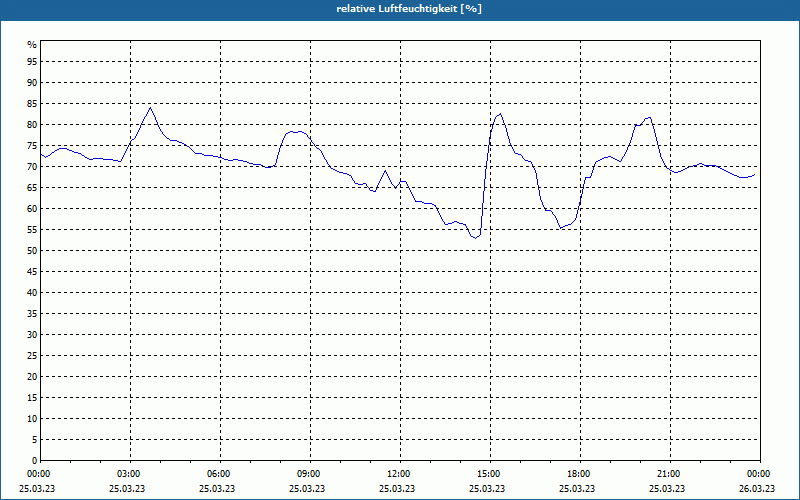Image resolution: width=800 pixels, height=500 pixels.
Task: Select the '25.03.23' date under 12:00
Action: coord(397,488)
